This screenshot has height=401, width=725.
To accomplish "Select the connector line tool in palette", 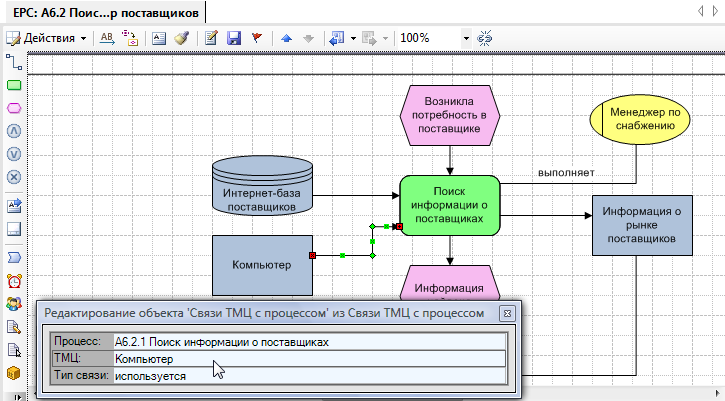I will [x=14, y=62].
